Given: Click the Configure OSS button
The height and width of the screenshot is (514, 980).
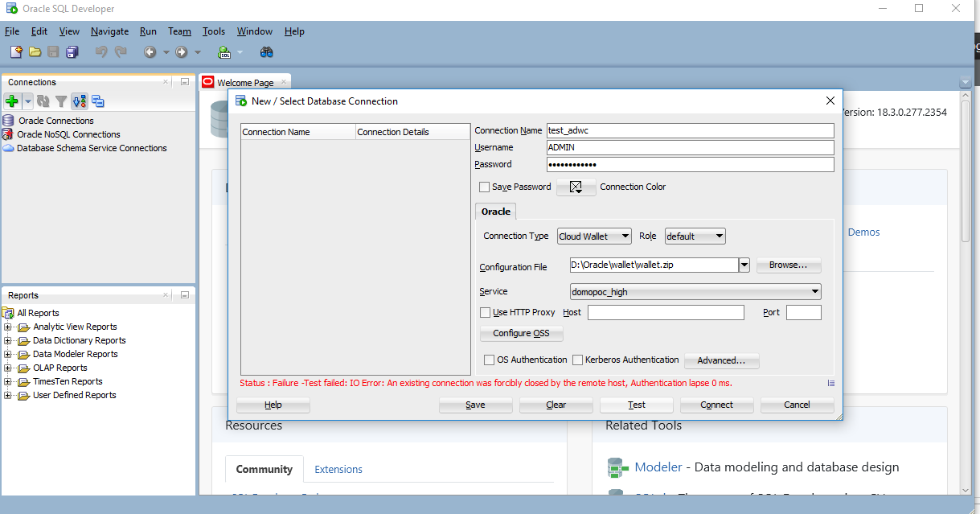Looking at the screenshot, I should pyautogui.click(x=521, y=333).
